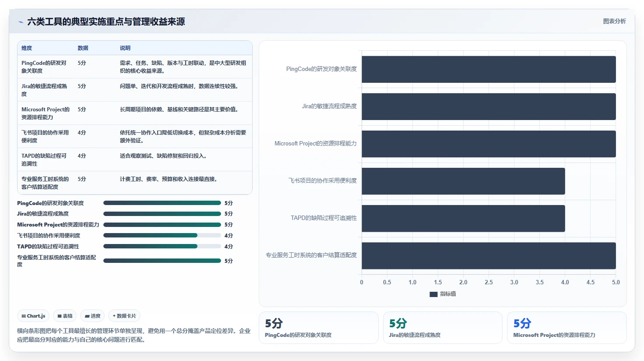Screen dimensions: 644x361
Task: Open the Jira的敏捷流程成熟度 data card
Action: pyautogui.click(x=443, y=328)
